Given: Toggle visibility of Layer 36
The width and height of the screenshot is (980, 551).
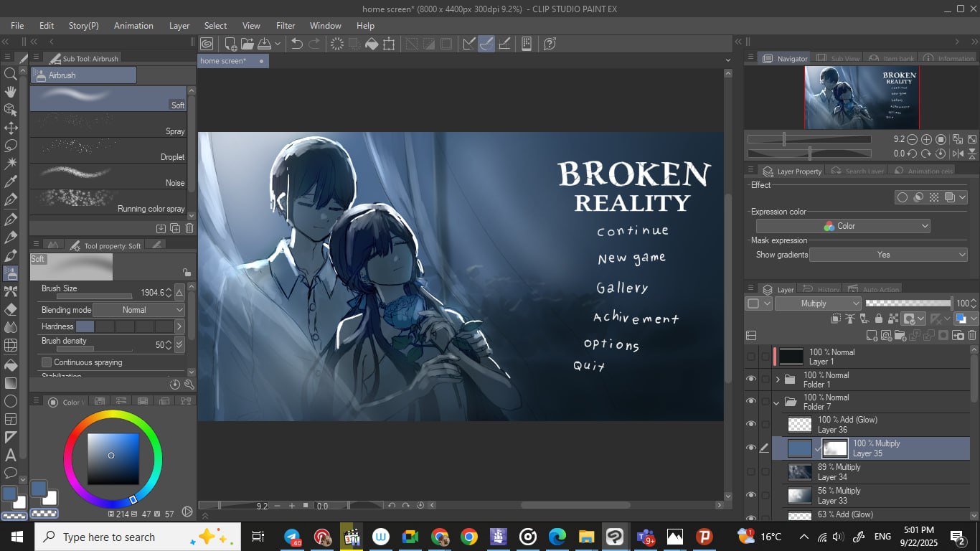Looking at the screenshot, I should click(x=751, y=425).
